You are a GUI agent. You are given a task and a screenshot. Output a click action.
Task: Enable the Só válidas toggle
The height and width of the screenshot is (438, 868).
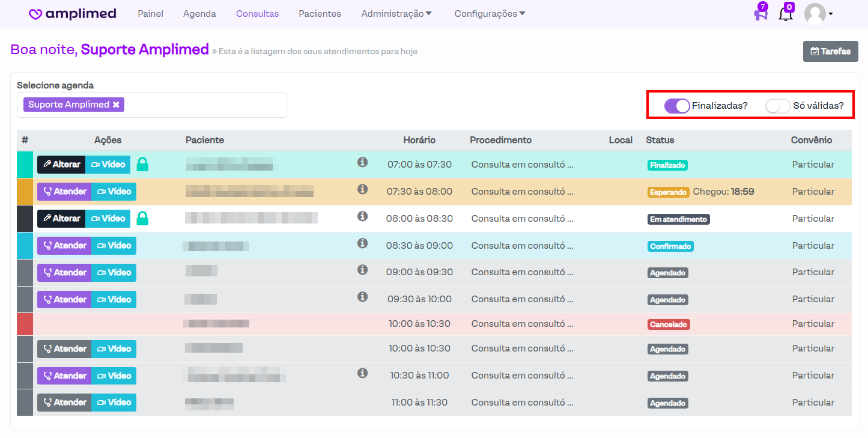777,106
